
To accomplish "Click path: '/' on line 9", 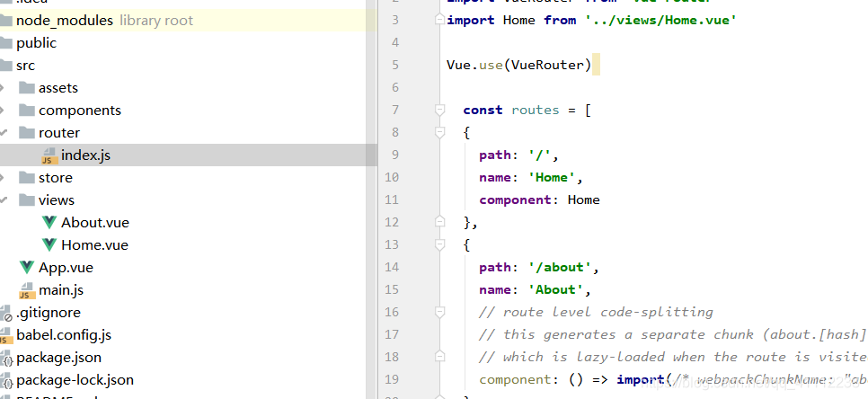I will pos(519,155).
